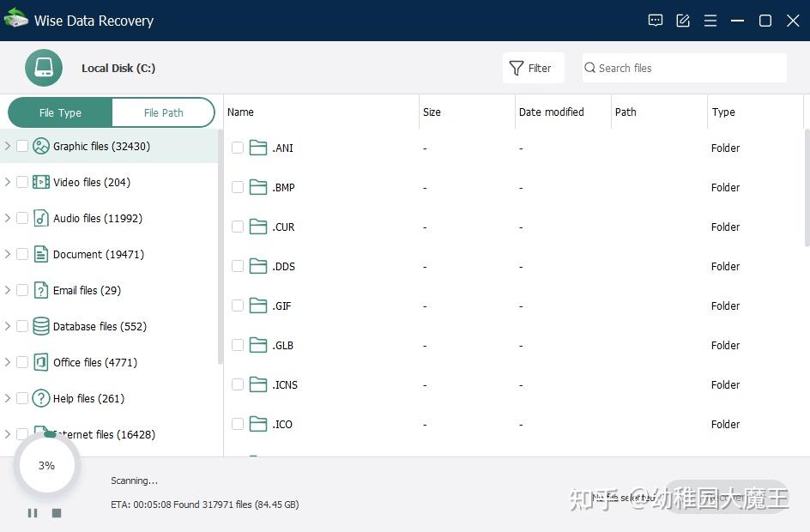Click the .ANI folder icon
This screenshot has width=810, height=532.
(257, 148)
